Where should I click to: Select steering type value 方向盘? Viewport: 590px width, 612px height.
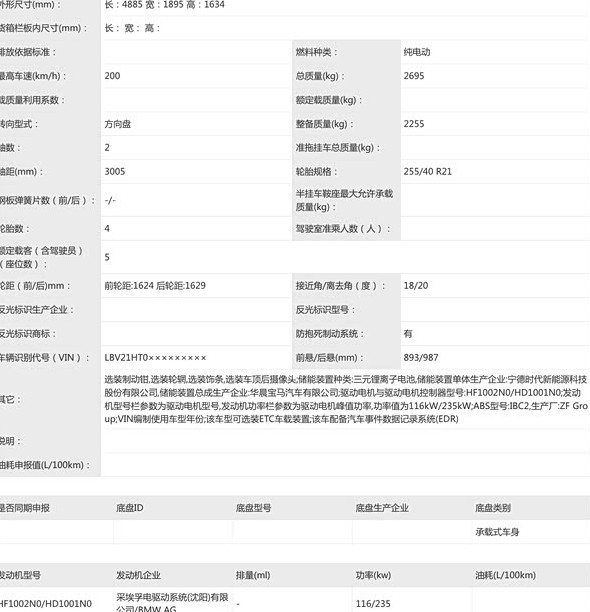[x=117, y=124]
